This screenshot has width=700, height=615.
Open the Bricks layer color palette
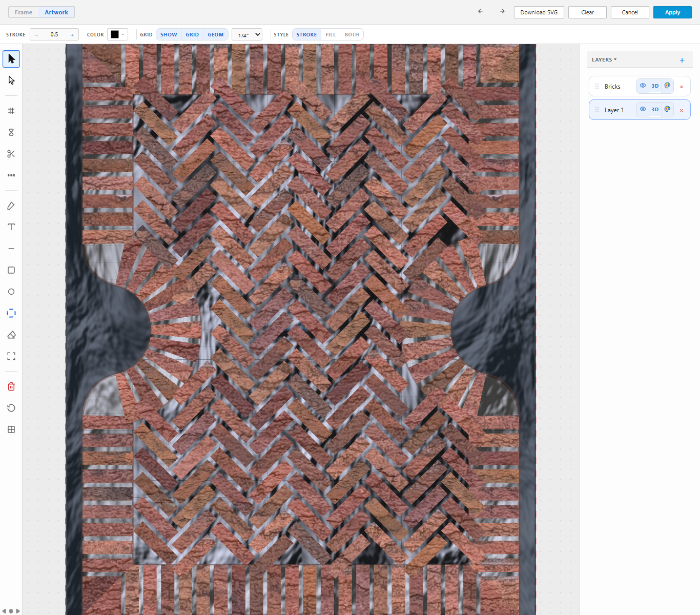pos(667,86)
